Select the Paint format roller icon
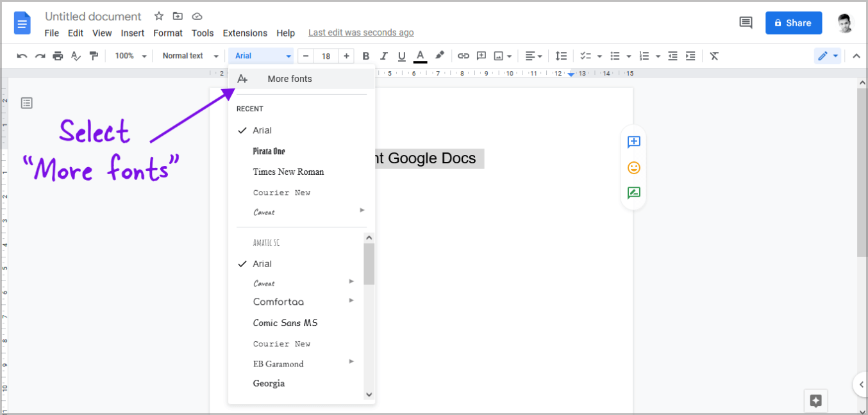The image size is (868, 415). point(94,56)
